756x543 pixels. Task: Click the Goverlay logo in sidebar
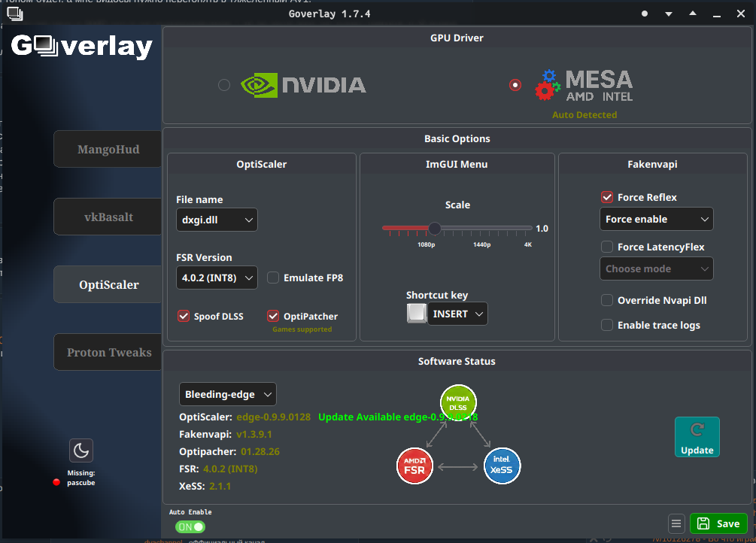(x=81, y=47)
